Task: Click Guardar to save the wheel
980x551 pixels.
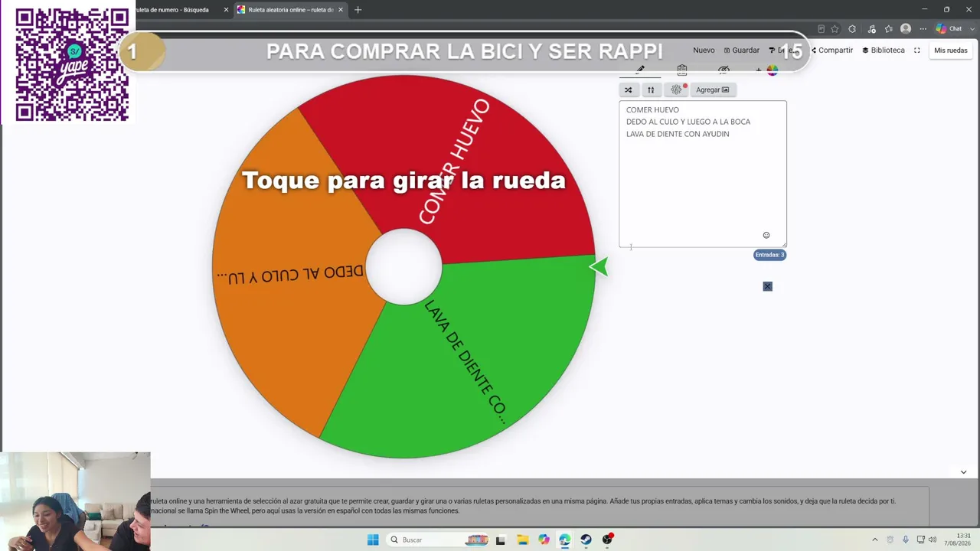Action: 742,51
